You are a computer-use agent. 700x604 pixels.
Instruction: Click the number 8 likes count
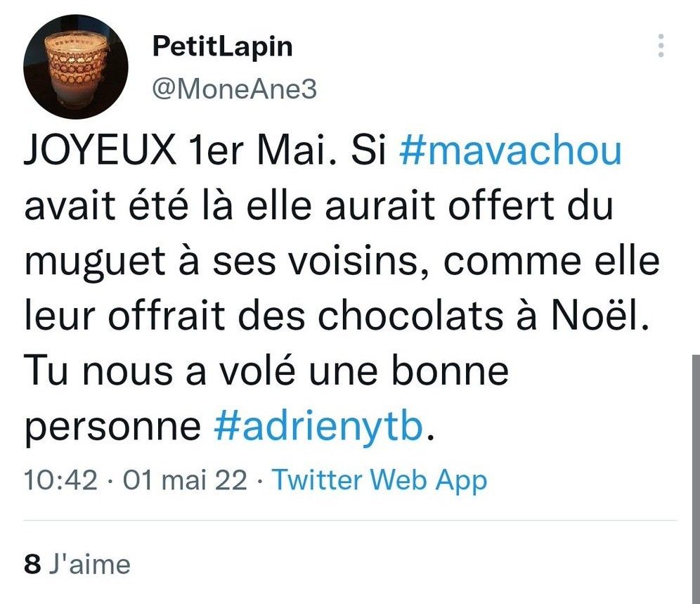32,565
